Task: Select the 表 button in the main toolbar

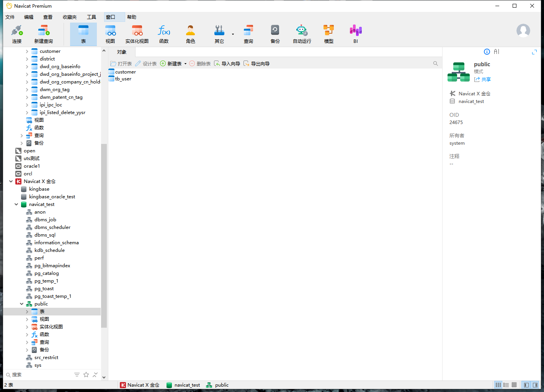Action: coord(83,34)
